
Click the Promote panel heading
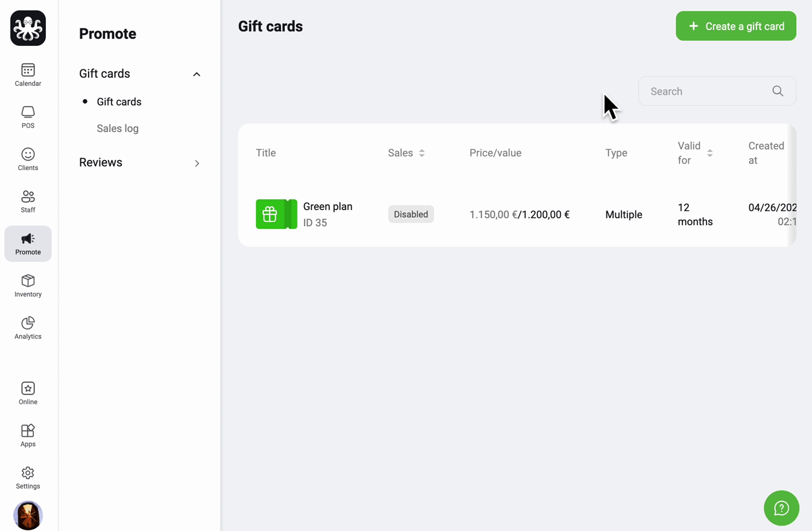click(107, 34)
